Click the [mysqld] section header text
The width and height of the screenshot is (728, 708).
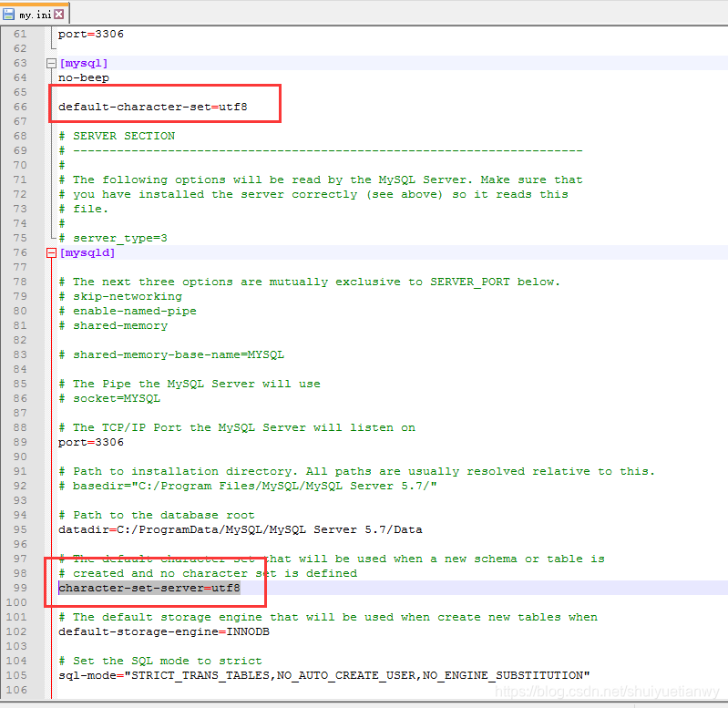tap(87, 252)
